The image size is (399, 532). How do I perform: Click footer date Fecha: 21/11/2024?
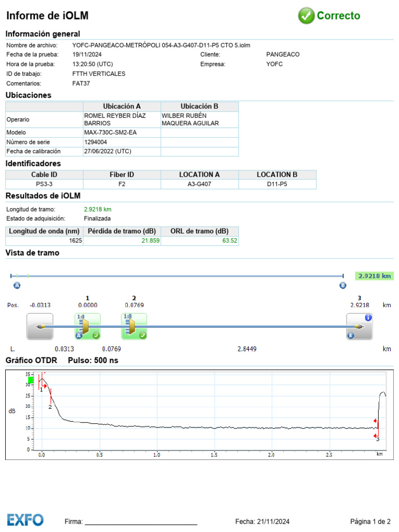[262, 522]
